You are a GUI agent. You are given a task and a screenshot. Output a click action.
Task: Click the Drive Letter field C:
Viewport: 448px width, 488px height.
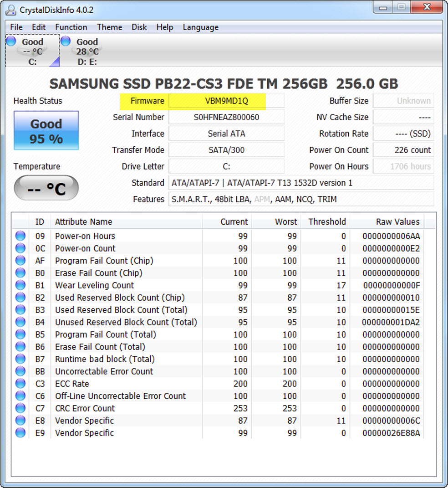226,166
